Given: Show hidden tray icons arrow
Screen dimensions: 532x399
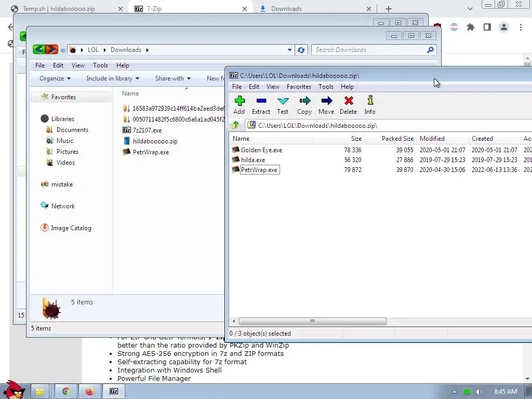Looking at the screenshot, I should click(x=454, y=392).
